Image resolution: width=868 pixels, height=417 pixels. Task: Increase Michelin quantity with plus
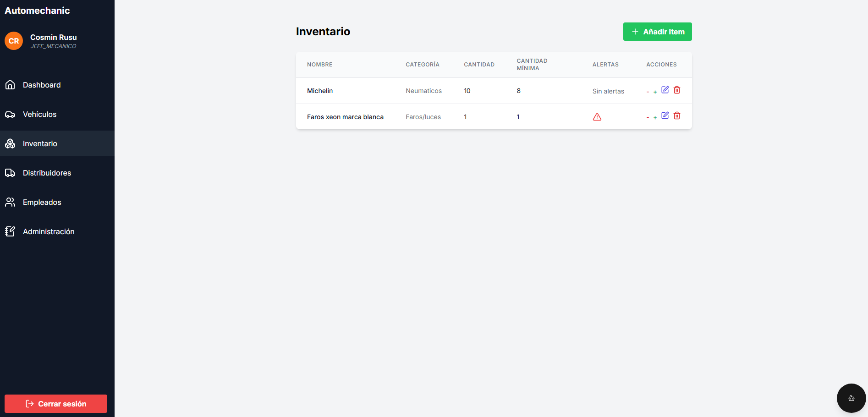[655, 92]
